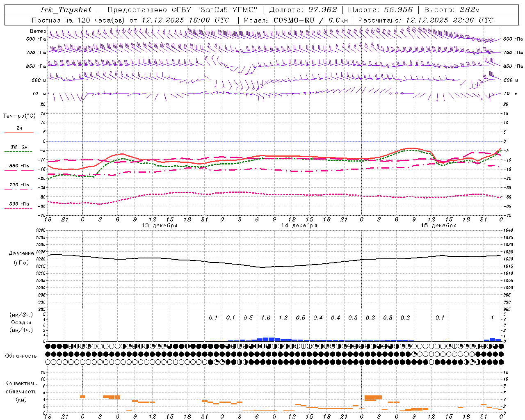525x420 pixels.
Task: Click the 0.3 precipitation value
Action: point(388,317)
